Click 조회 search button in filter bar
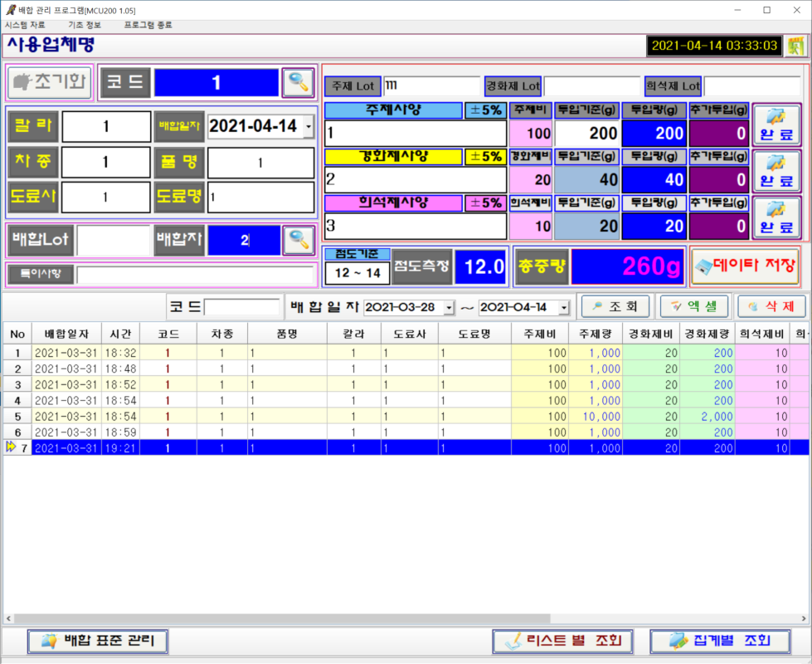The height and width of the screenshot is (664, 812). tap(615, 306)
